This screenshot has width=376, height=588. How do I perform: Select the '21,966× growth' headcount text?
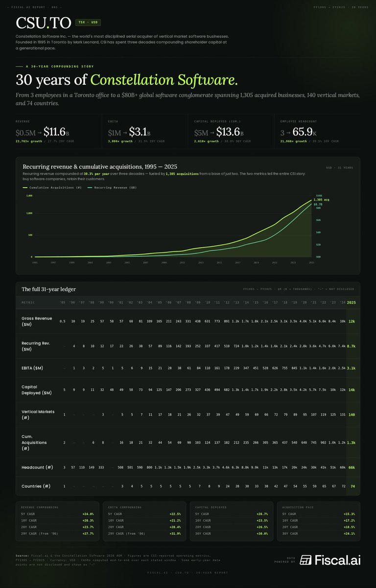(x=294, y=141)
